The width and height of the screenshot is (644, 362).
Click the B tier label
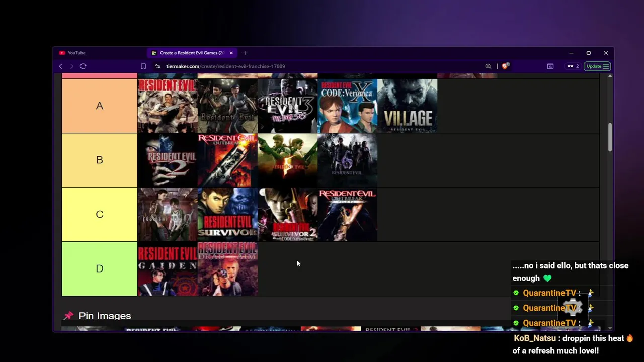tap(100, 160)
